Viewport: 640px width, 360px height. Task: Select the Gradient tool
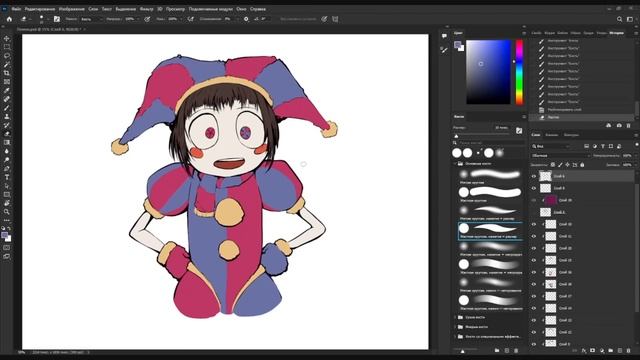(x=7, y=142)
